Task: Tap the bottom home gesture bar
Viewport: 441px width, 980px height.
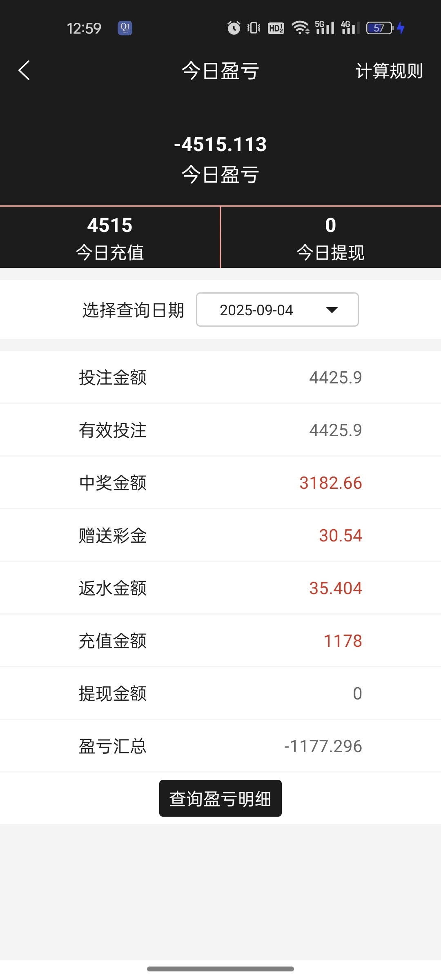Action: (220, 969)
